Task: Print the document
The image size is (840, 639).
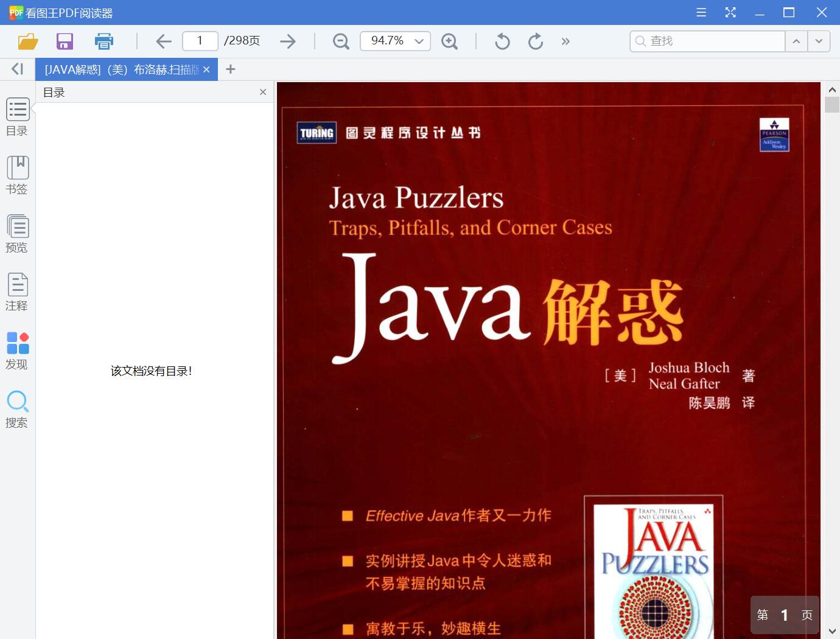Action: (104, 41)
